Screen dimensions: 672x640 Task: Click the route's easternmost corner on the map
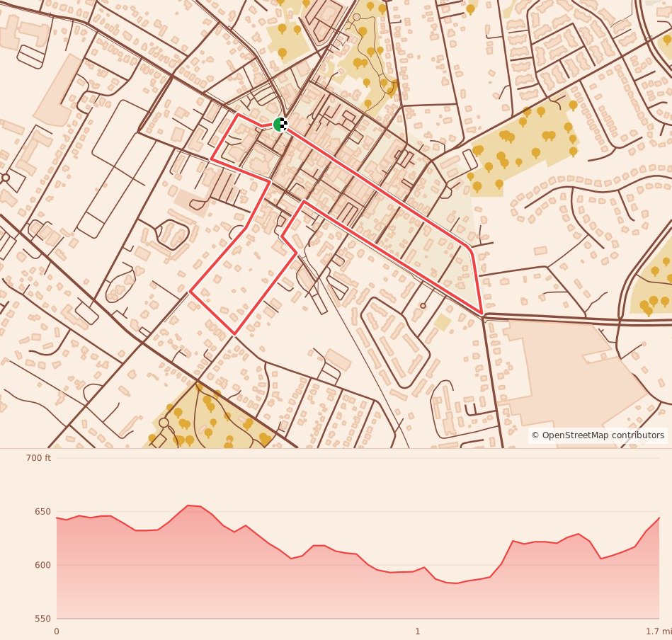(482, 314)
